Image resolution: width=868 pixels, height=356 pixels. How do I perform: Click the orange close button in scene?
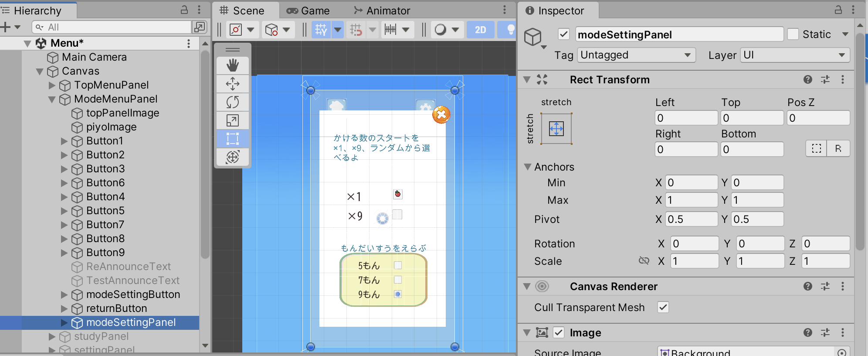[441, 115]
